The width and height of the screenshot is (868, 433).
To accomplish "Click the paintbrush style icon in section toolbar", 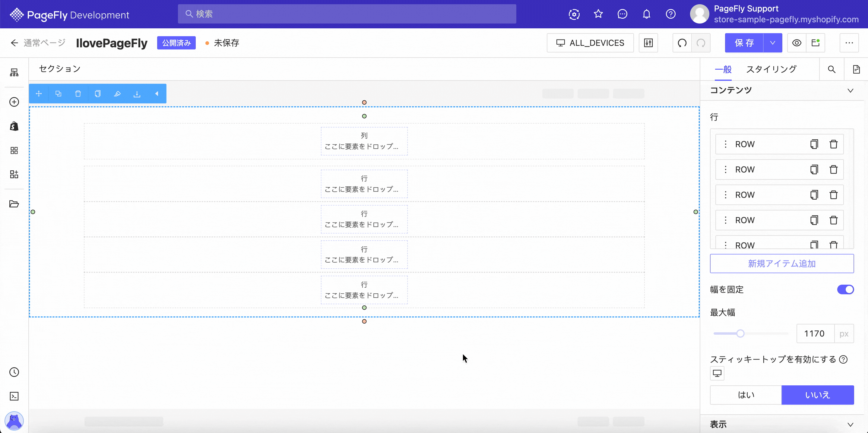I will click(x=117, y=94).
